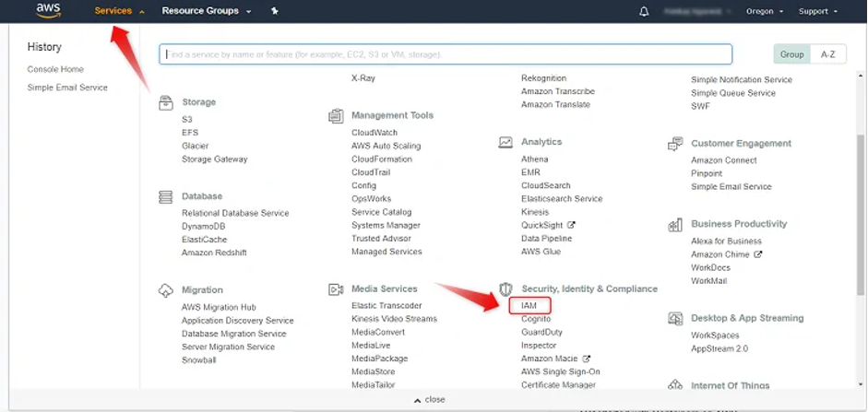Open the IAM service
Viewport: 868px width, 412px height.
point(529,305)
